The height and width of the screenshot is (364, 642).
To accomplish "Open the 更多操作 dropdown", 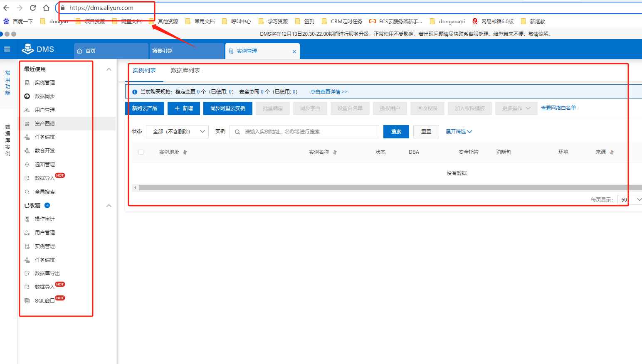I will point(516,108).
